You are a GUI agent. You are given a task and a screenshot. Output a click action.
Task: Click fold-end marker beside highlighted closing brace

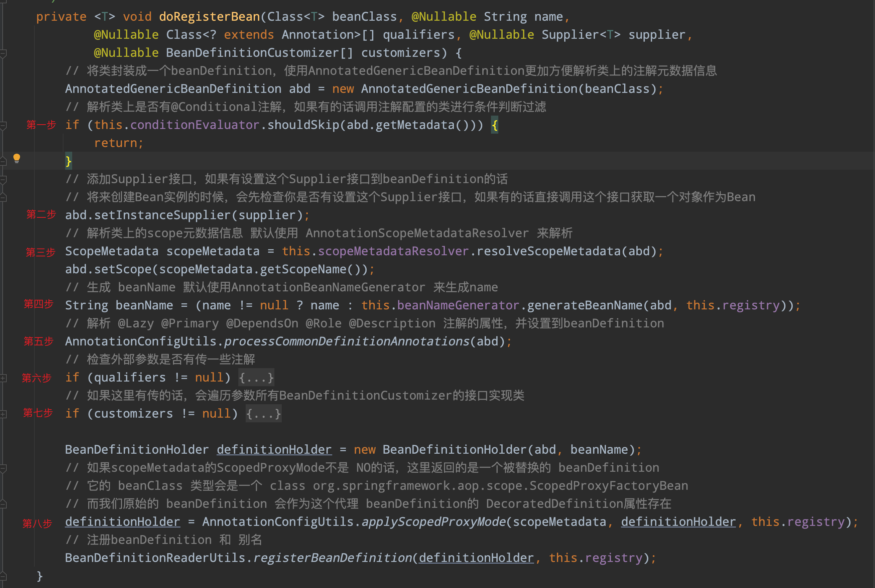[3, 162]
